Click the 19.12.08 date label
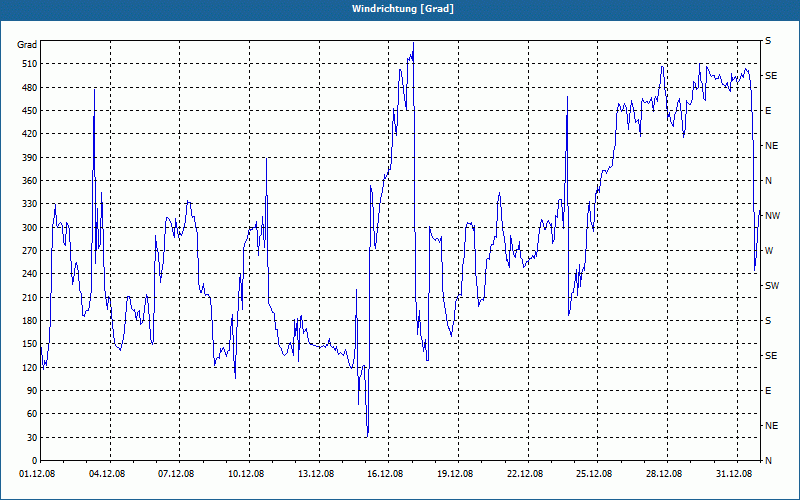Image resolution: width=800 pixels, height=500 pixels. tap(455, 474)
